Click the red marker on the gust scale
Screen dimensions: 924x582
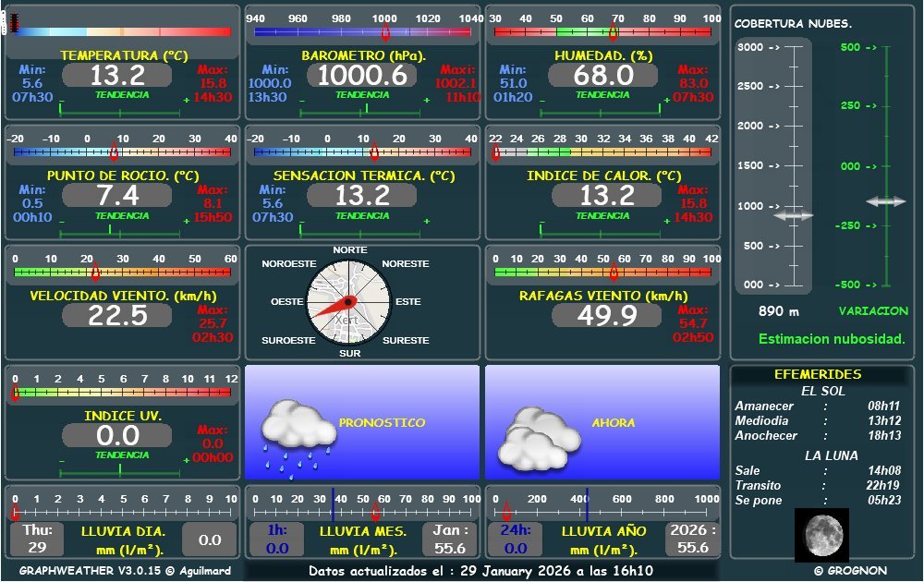point(614,272)
